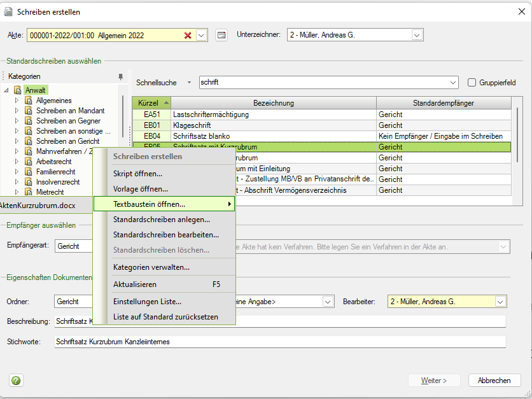Open the Unterzeichner dropdown
This screenshot has height=399, width=532.
(x=417, y=35)
